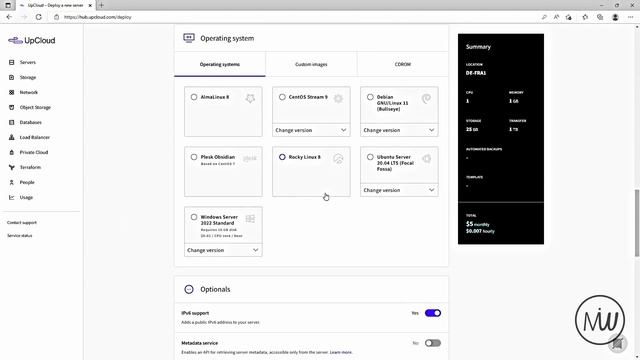Switch to CDROM tab
This screenshot has height=360, width=640.
point(402,64)
